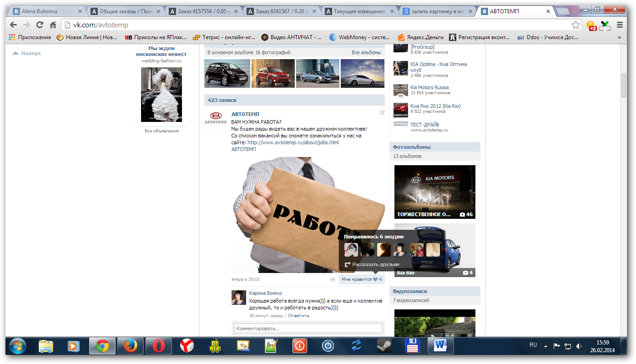636x364 pixels.
Task: Click the Наверх link to return to the top
Action: [x=27, y=53]
